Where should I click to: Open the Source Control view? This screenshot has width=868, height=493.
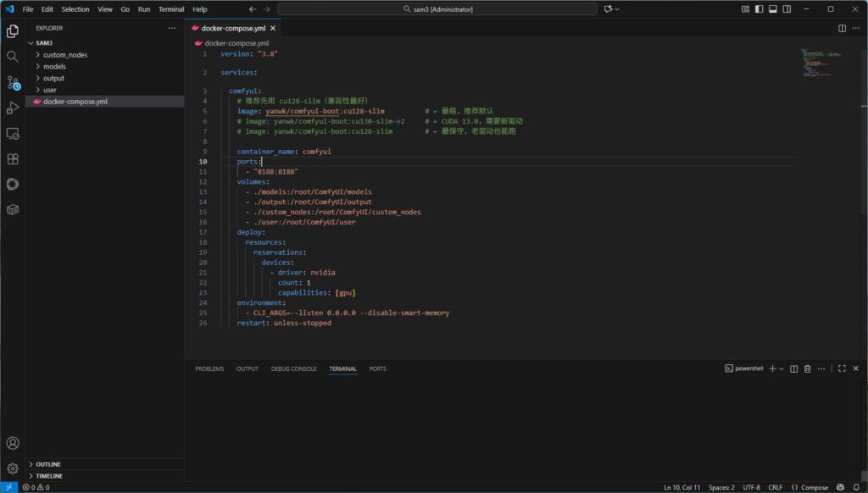pyautogui.click(x=13, y=82)
